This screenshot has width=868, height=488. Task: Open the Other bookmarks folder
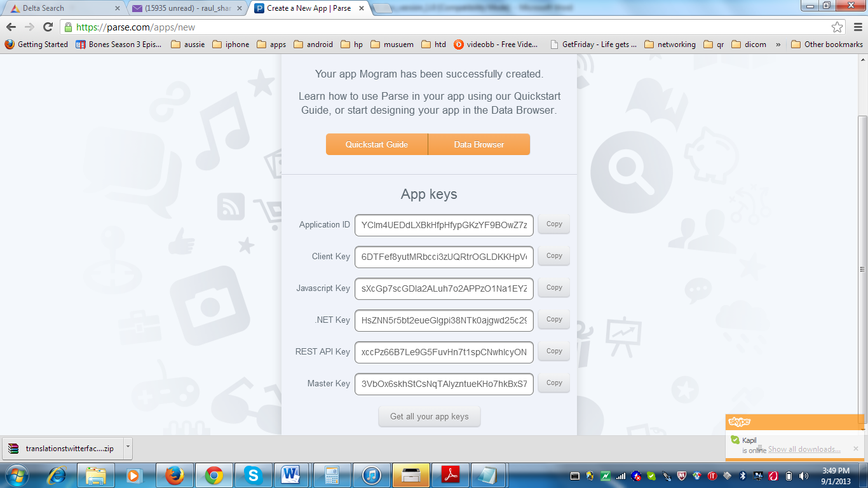pyautogui.click(x=827, y=44)
